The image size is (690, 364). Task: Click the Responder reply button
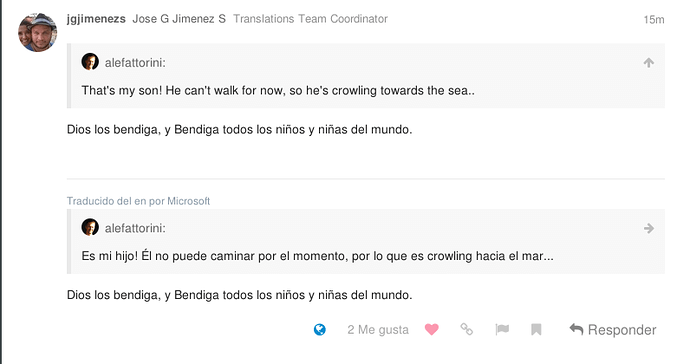coord(613,330)
